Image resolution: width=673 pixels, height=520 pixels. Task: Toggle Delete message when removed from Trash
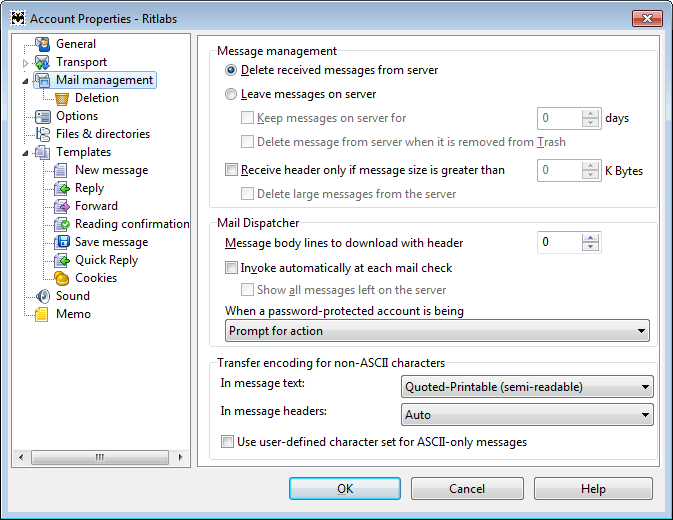(x=247, y=142)
